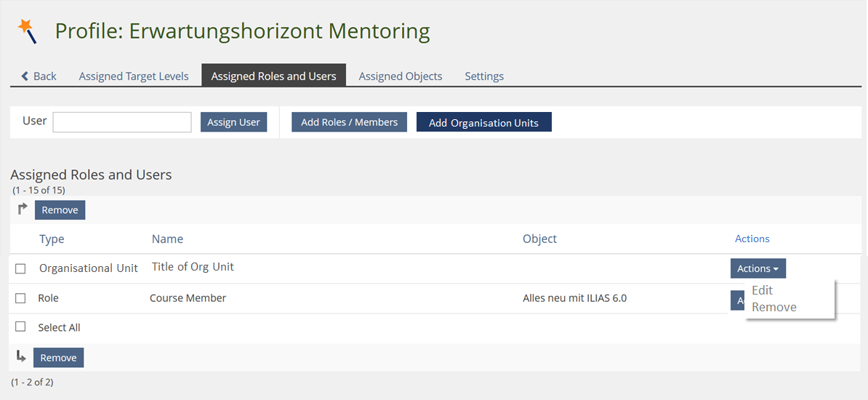Check the Organisational Unit row checkbox
The width and height of the screenshot is (868, 400).
[20, 268]
